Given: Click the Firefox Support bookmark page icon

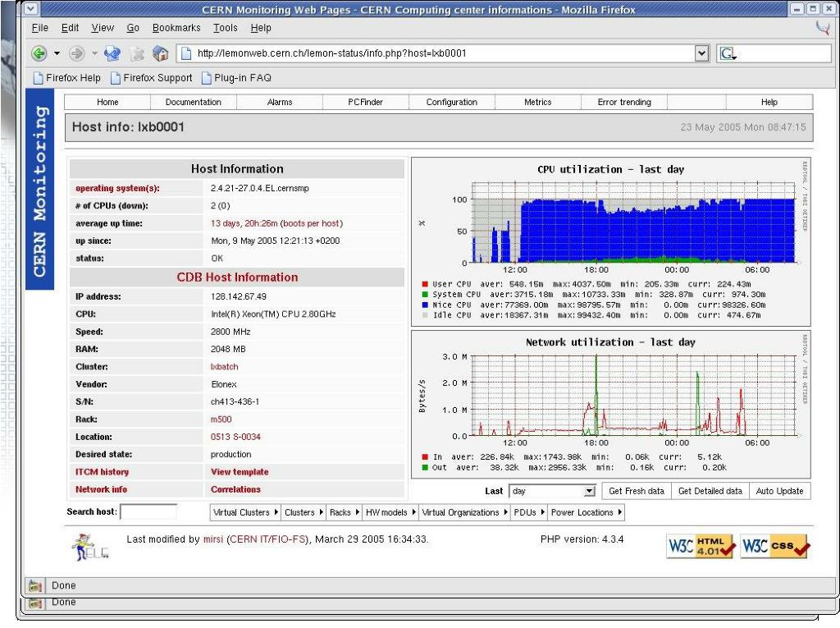Looking at the screenshot, I should [x=115, y=78].
